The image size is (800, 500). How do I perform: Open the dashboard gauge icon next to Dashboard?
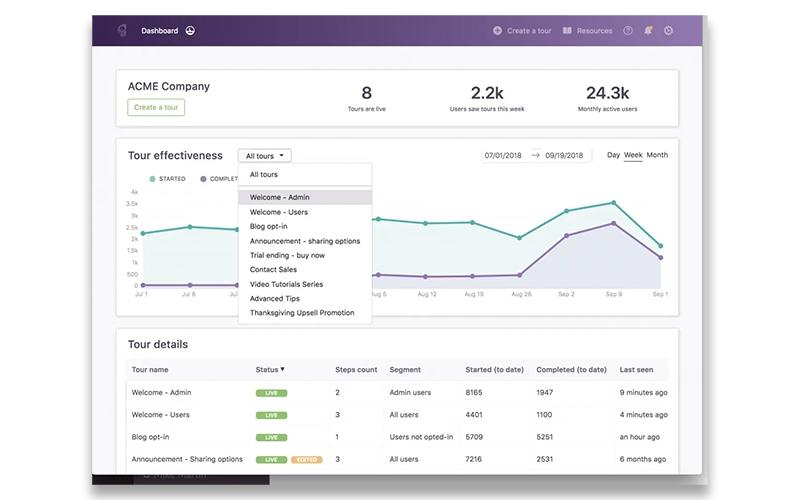[190, 31]
